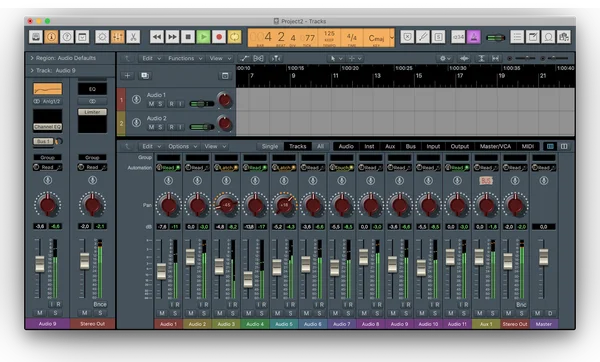Open the Mixer View menu

point(215,147)
